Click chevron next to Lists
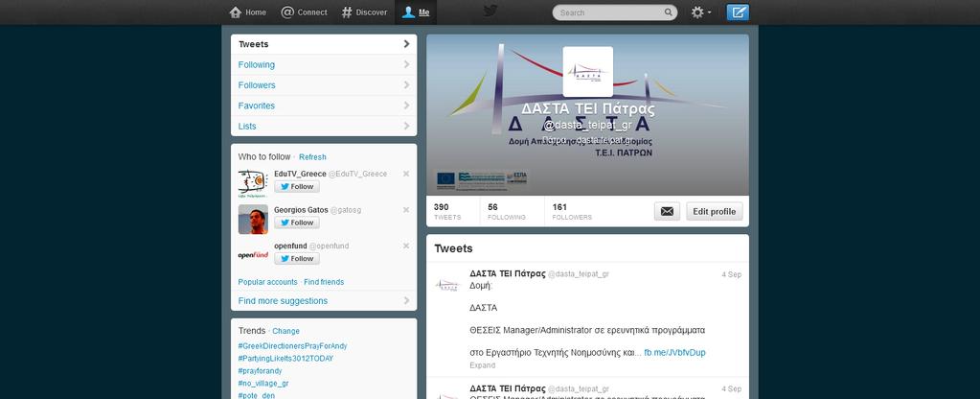The width and height of the screenshot is (980, 399). point(407,126)
